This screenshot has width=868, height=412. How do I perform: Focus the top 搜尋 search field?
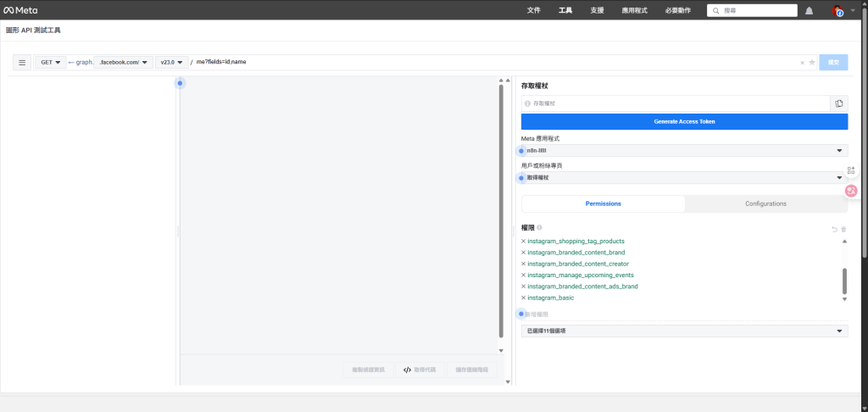[753, 10]
